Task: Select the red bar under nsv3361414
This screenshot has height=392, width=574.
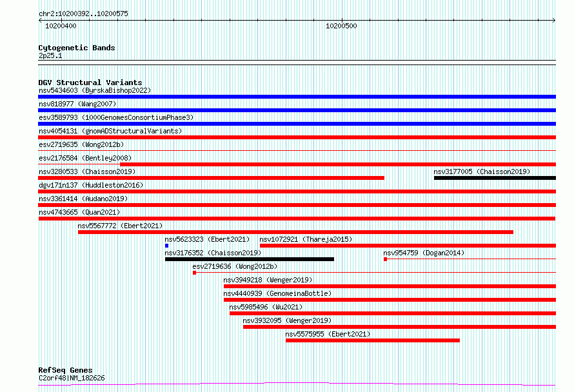Action: [x=297, y=205]
